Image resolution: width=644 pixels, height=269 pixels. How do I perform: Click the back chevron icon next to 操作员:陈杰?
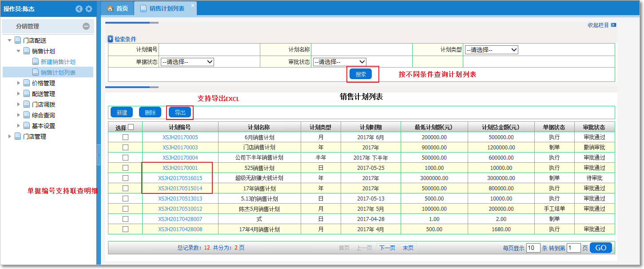79,8
